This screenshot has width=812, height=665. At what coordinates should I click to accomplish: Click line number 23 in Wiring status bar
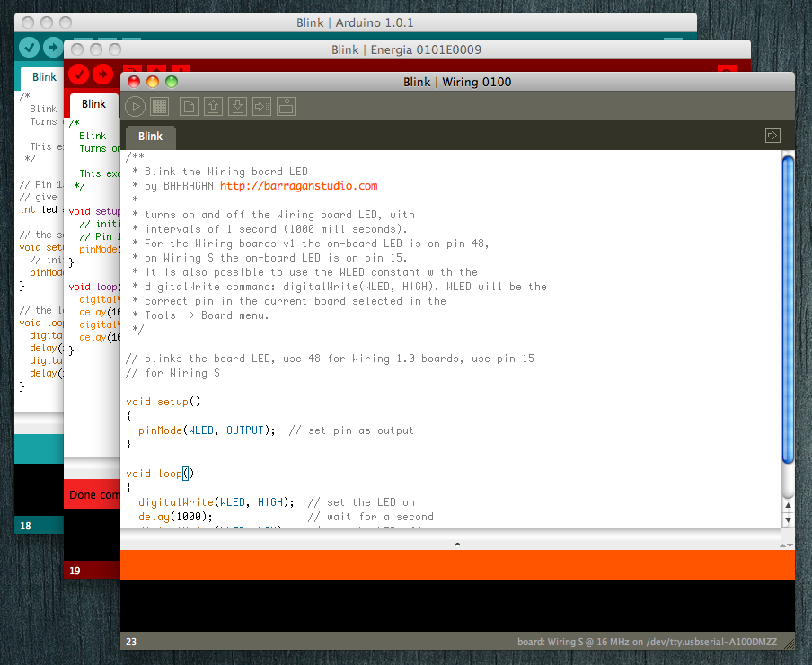[131, 642]
